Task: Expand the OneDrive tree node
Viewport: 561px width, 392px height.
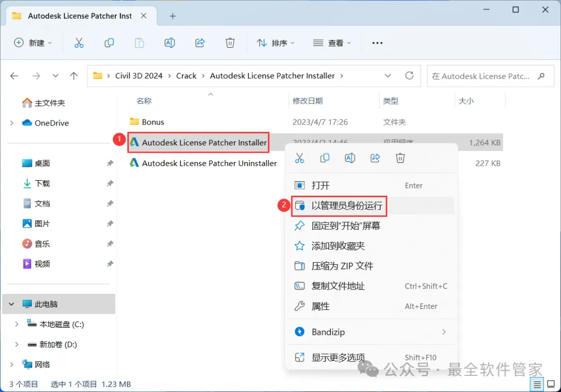Action: pyautogui.click(x=11, y=123)
